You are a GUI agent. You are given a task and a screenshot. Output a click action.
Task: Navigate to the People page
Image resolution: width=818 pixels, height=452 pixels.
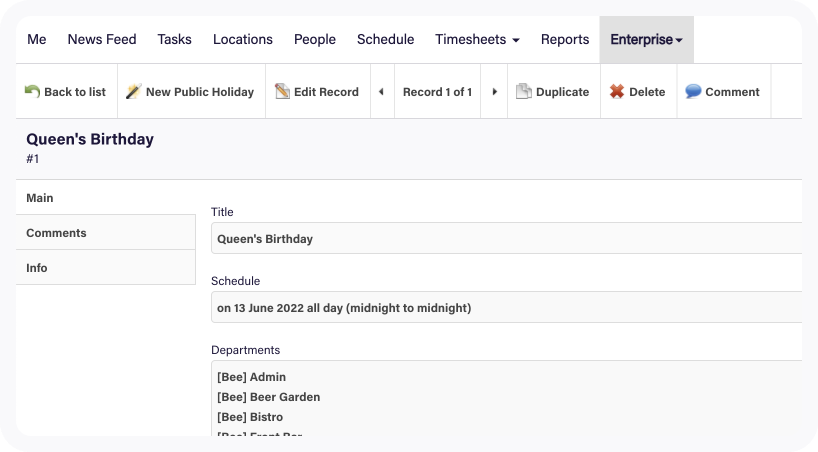coord(314,40)
